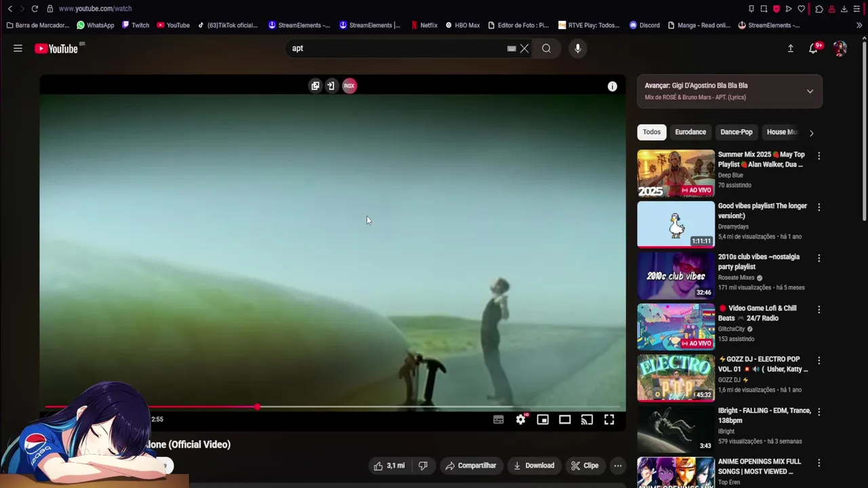Image resolution: width=868 pixels, height=488 pixels.
Task: Open YouTube notifications bell
Action: click(813, 48)
